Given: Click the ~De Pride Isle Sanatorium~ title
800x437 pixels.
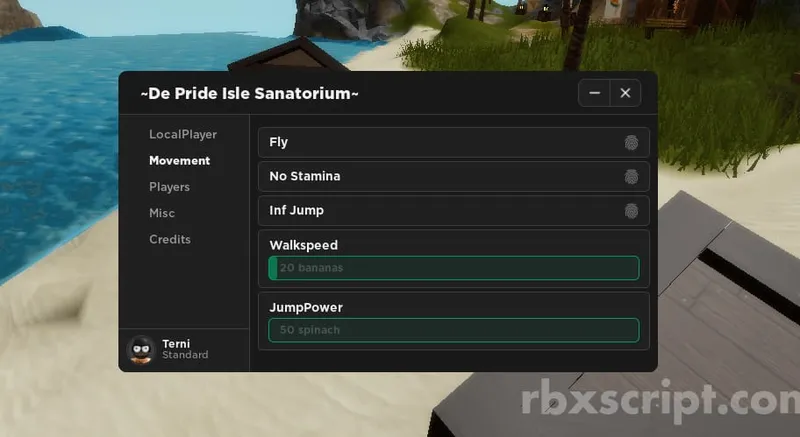Looking at the screenshot, I should tap(249, 93).
